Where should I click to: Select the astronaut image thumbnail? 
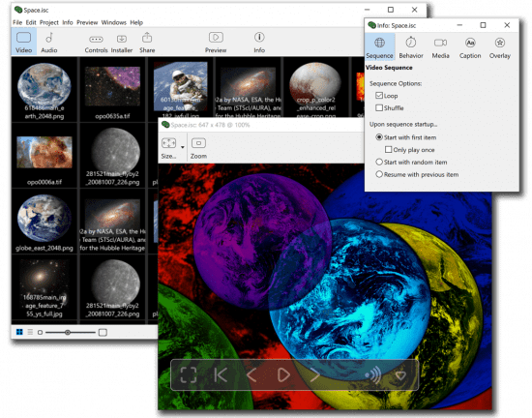180,87
